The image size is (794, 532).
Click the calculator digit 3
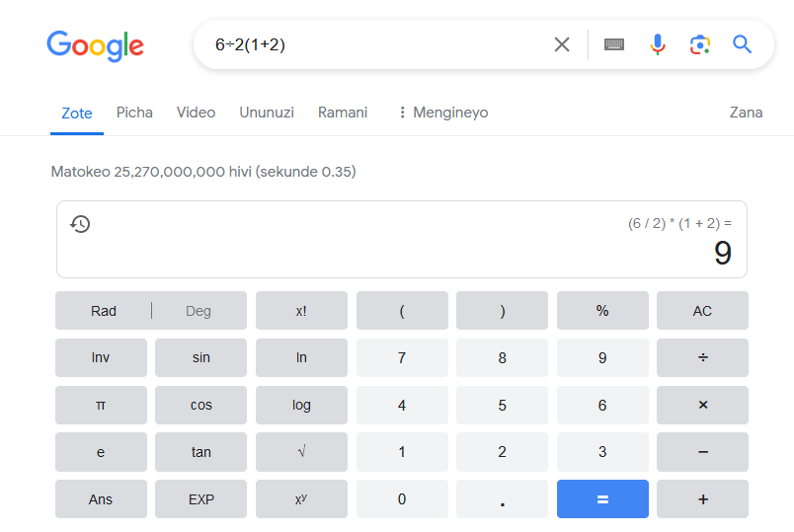tap(602, 452)
